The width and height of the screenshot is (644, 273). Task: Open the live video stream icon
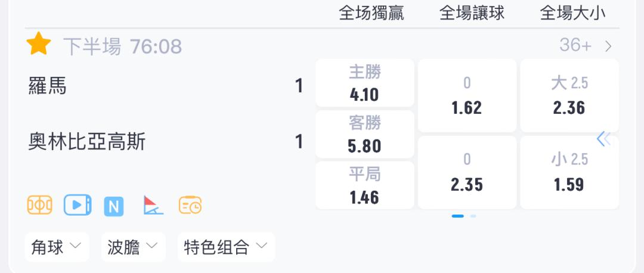click(78, 205)
